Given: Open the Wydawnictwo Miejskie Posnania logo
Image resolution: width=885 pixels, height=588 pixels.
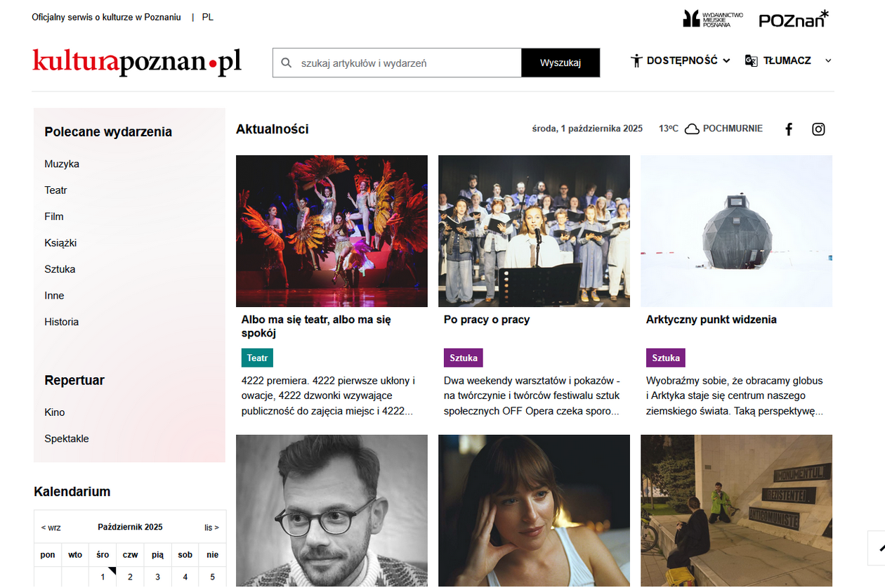Looking at the screenshot, I should tap(707, 19).
